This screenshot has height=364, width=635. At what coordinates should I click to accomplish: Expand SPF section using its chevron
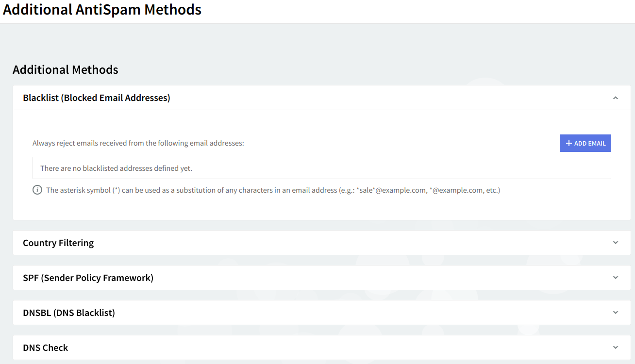[x=615, y=278]
